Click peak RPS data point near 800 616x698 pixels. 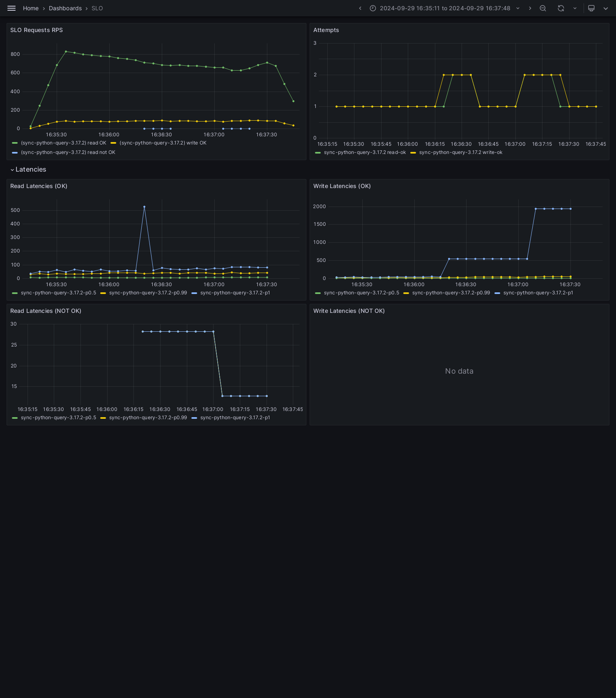[66, 52]
